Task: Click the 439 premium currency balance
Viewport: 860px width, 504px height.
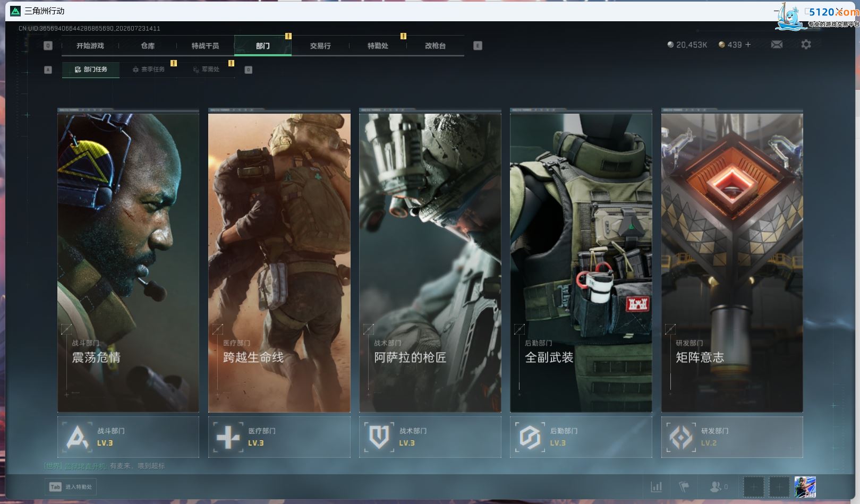Action: tap(730, 45)
